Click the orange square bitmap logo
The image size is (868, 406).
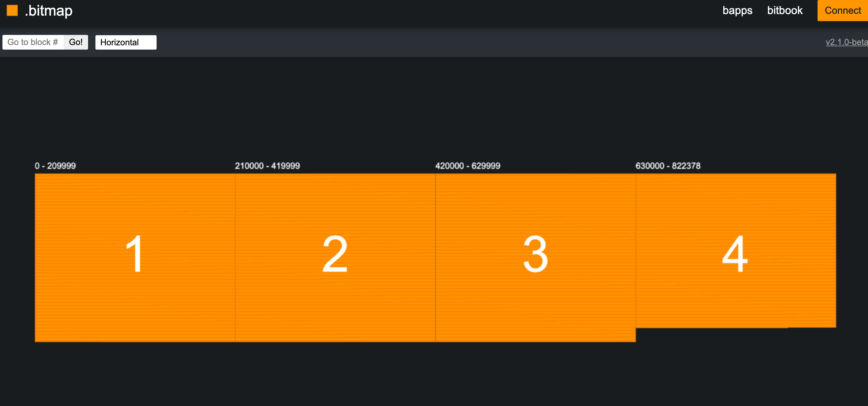(x=12, y=10)
